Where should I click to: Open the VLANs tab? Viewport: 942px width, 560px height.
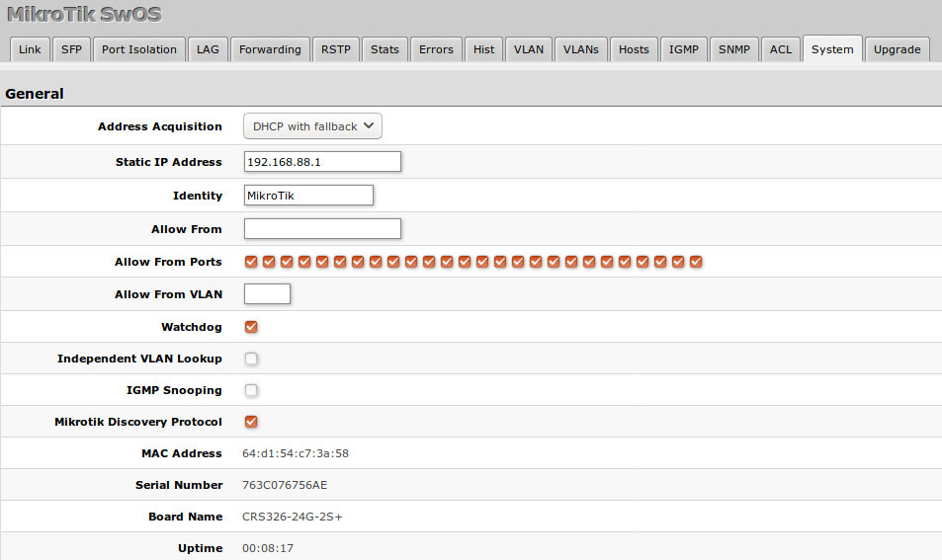581,49
